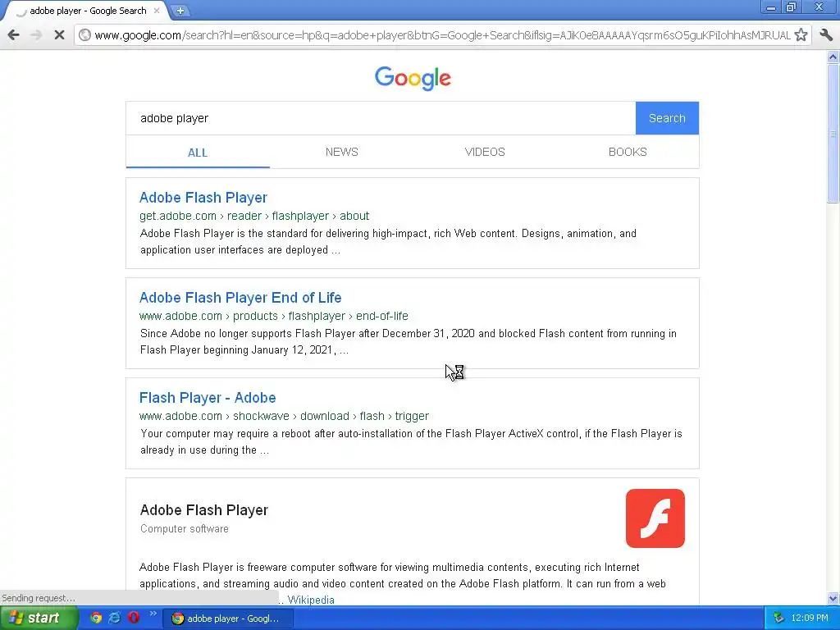The image size is (840, 630).
Task: Click the scrollbar up arrow
Action: [833, 57]
